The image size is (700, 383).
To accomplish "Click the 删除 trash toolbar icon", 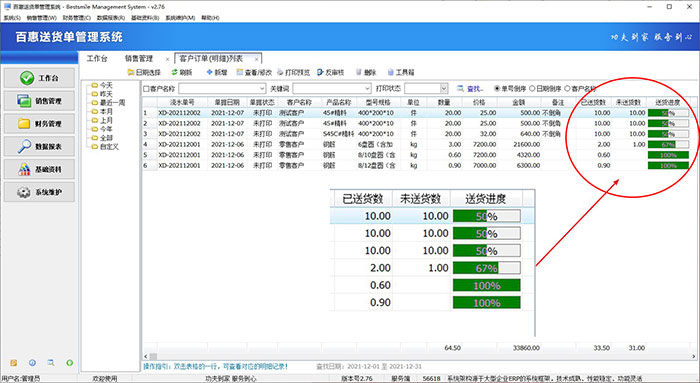I will (358, 72).
